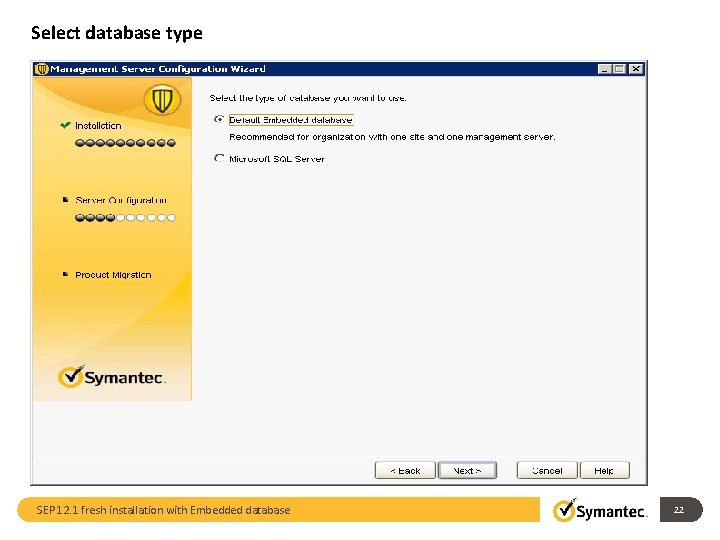The height and width of the screenshot is (540, 720).
Task: Select the Microsoft SQL Server radio button
Action: (x=219, y=158)
